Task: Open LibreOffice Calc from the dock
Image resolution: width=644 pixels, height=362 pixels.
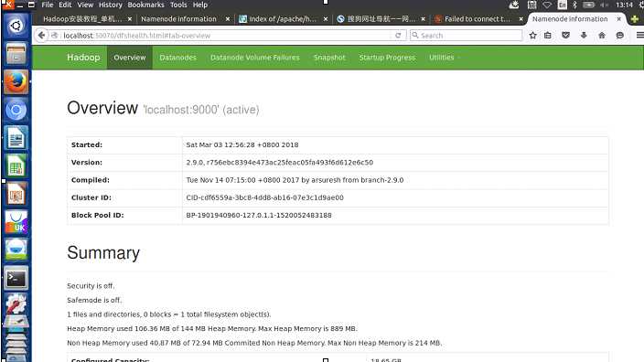Action: [x=16, y=165]
